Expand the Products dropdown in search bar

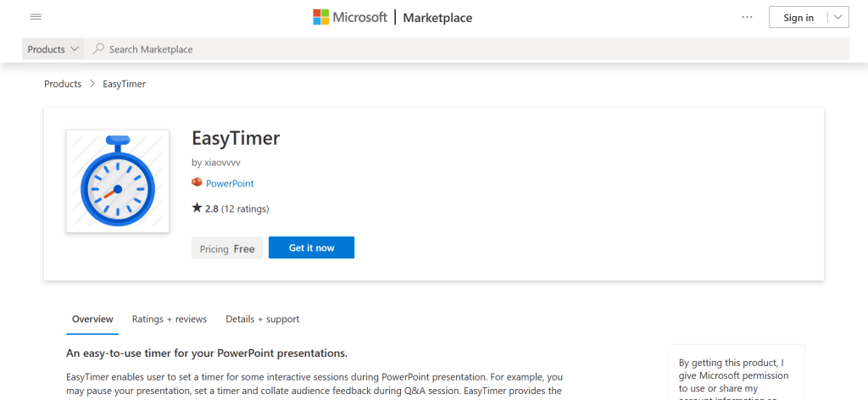tap(53, 49)
